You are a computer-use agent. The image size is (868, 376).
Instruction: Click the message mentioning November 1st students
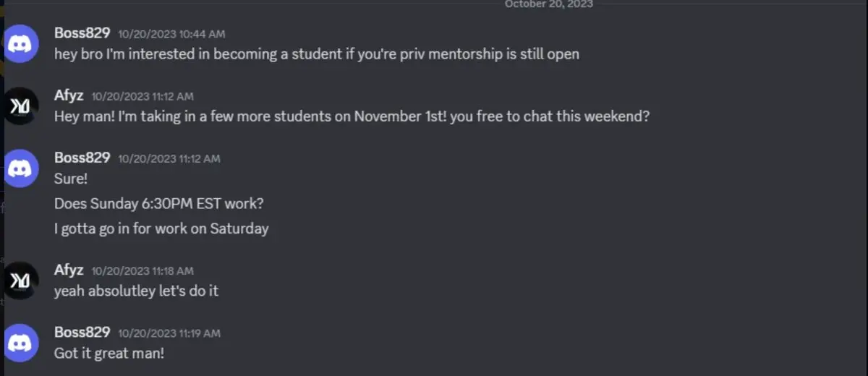(352, 116)
